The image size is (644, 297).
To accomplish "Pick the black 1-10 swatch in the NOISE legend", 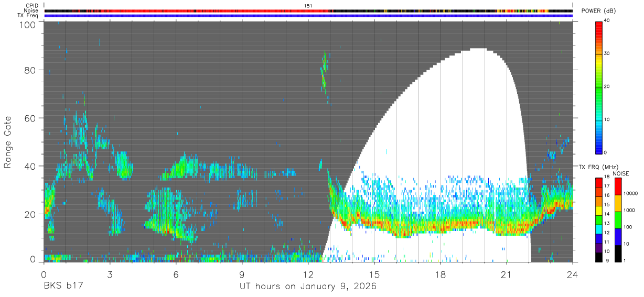I will tap(618, 254).
